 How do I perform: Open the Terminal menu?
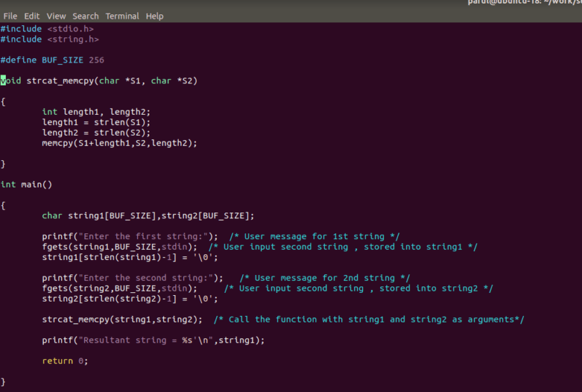122,16
